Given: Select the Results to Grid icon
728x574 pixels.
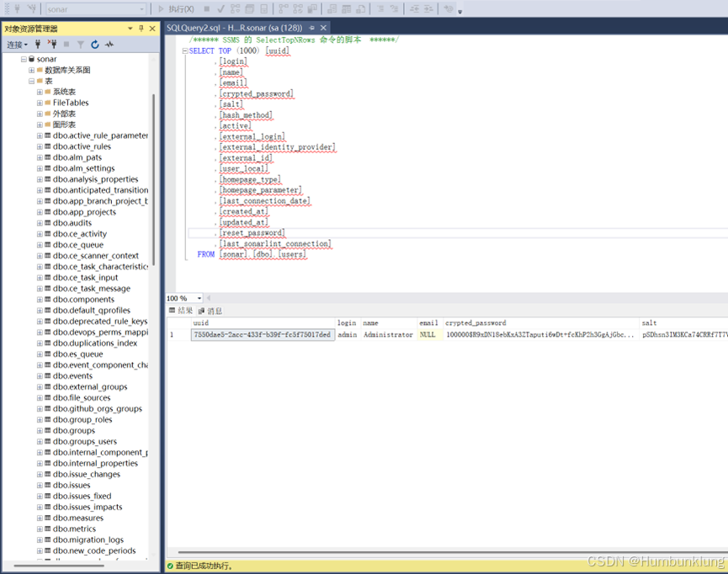Looking at the screenshot, I should 347,8.
